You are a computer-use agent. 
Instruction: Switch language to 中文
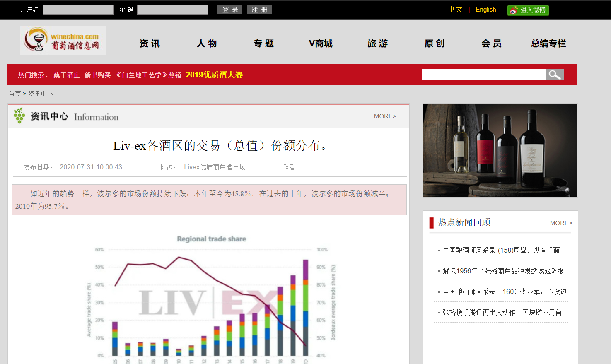point(455,10)
